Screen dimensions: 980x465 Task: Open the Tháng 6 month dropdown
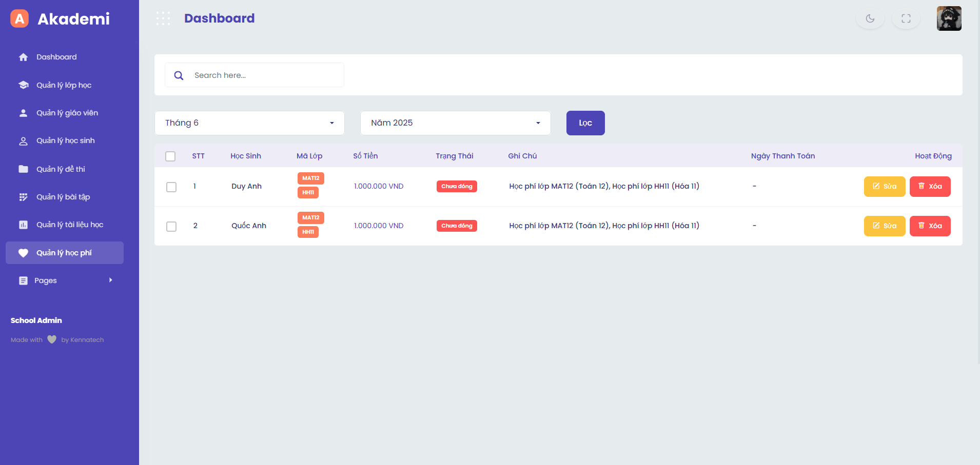[249, 123]
